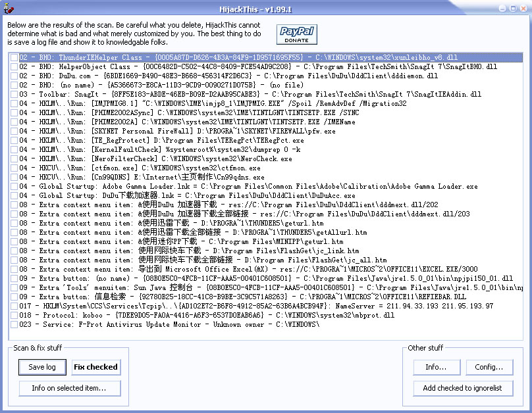Tick the THUNDER5 geturl.htm entry checkbox

(14, 224)
